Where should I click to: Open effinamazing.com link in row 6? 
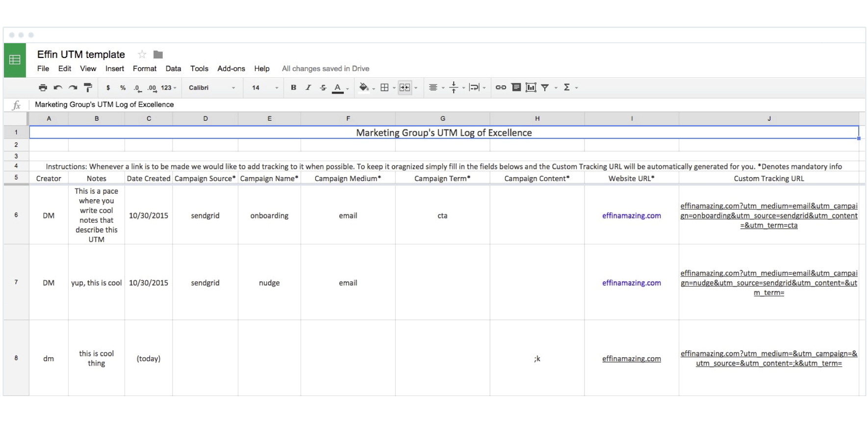(x=632, y=215)
